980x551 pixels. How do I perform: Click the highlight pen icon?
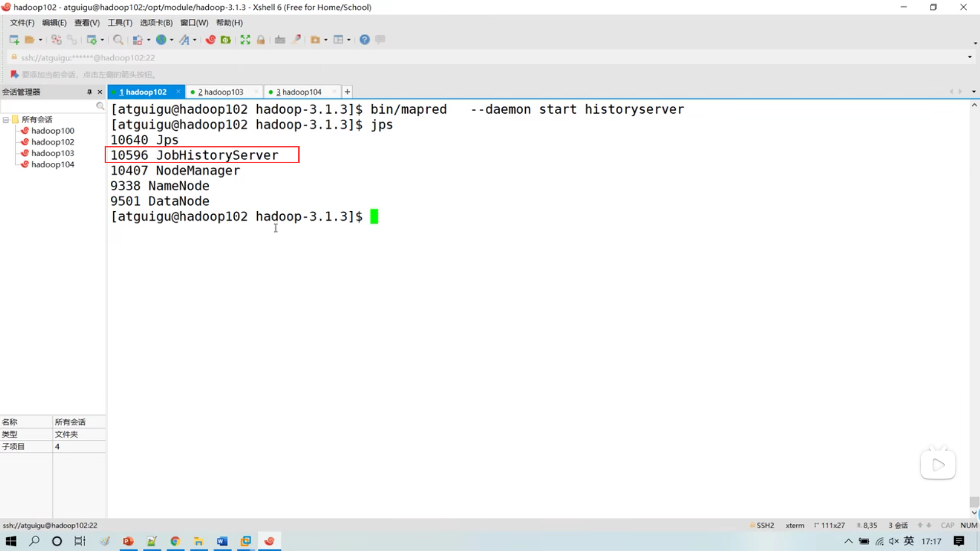point(296,40)
